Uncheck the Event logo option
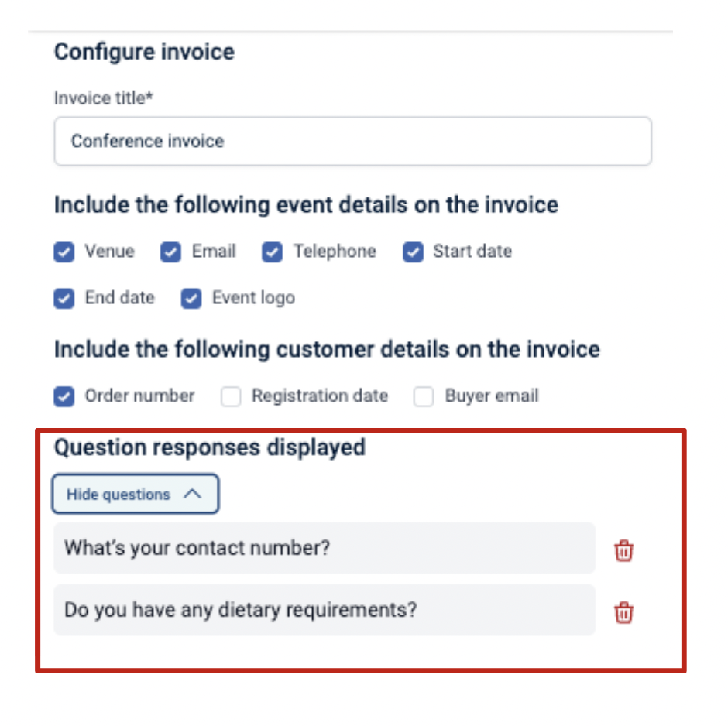Viewport: 728px width, 726px height. point(191,298)
